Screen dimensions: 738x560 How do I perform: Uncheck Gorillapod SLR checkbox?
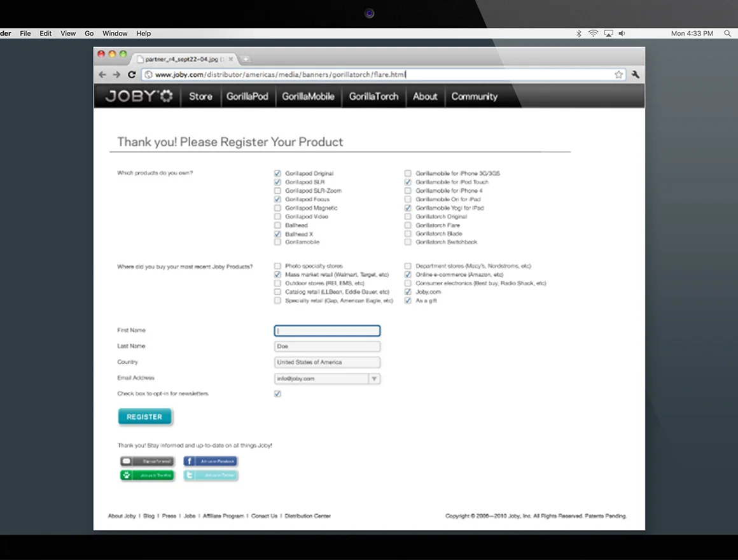(277, 182)
